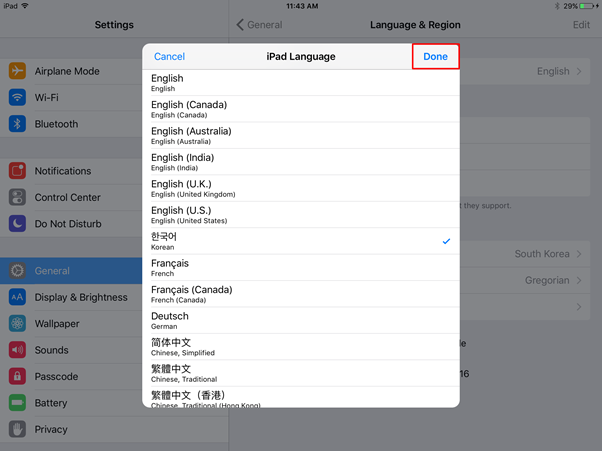The height and width of the screenshot is (451, 602).
Task: Select Deutsch language
Action: click(301, 321)
